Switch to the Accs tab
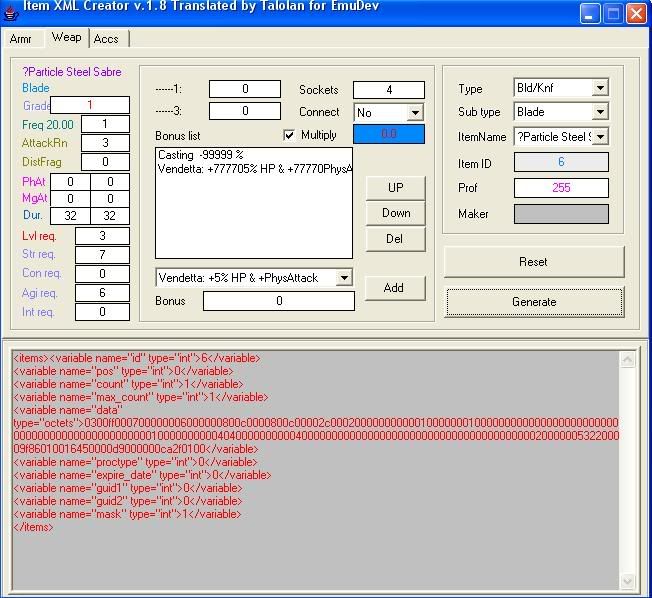The image size is (652, 598). [106, 39]
